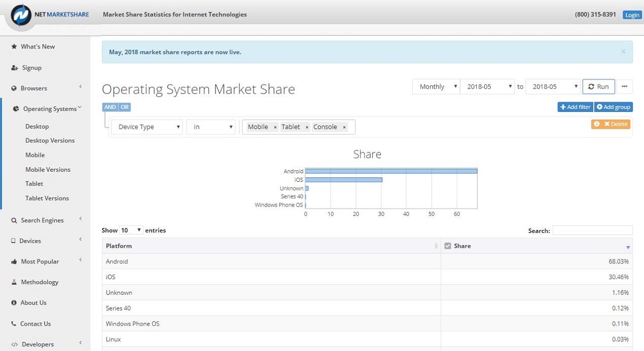Screen dimensions: 644x351
Task: Click the phone icon beside Contact Us
Action: pyautogui.click(x=14, y=324)
